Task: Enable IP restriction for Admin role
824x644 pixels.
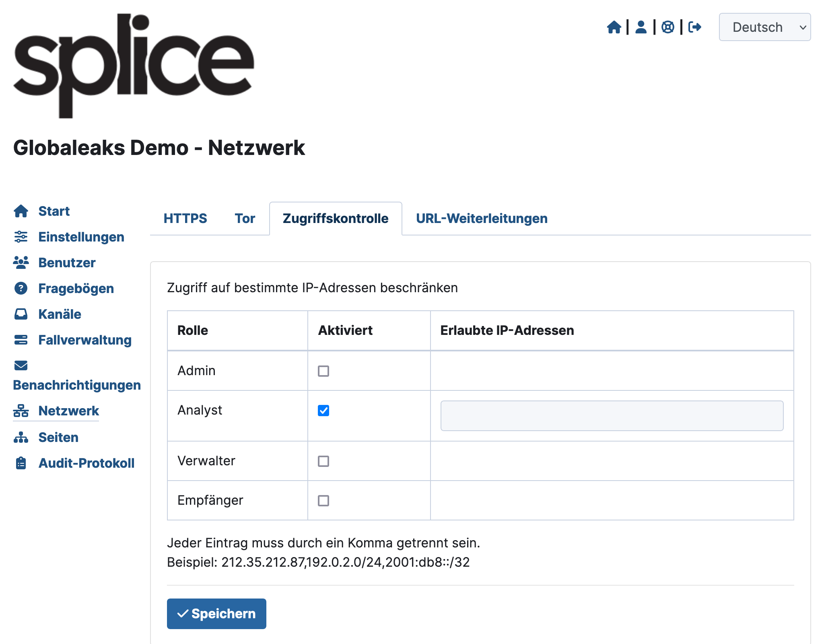Action: tap(324, 371)
